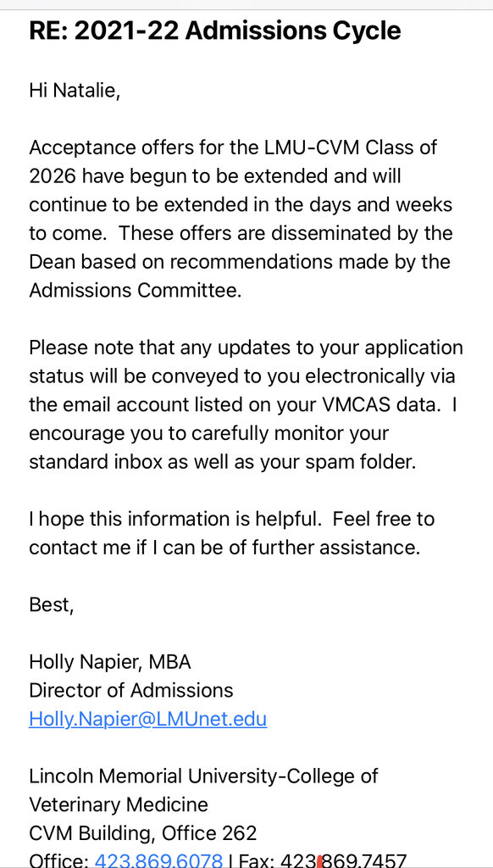Click the paragraph starting 'Acceptance offers for'
The height and width of the screenshot is (868, 493).
[241, 219]
